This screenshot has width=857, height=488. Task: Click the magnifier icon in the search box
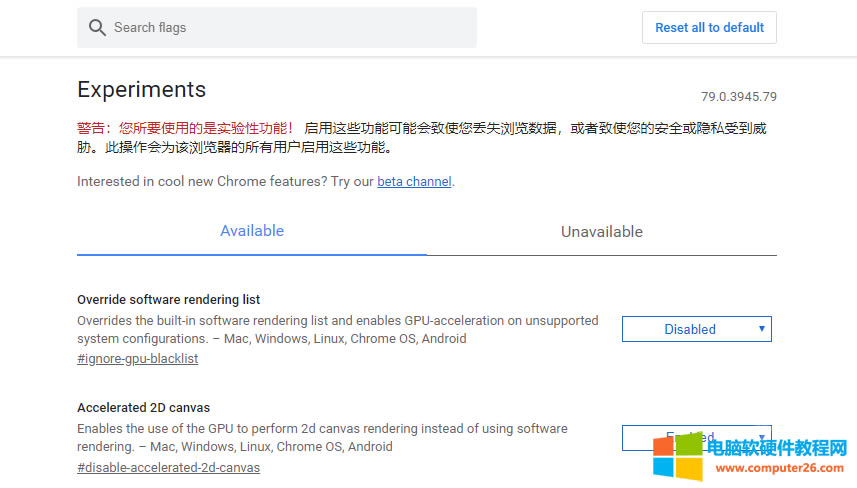97,27
